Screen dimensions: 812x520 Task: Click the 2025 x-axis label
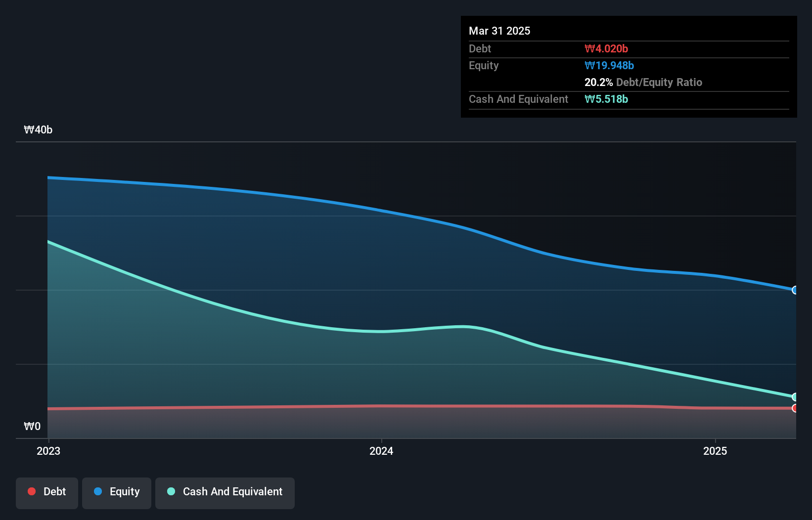click(715, 451)
